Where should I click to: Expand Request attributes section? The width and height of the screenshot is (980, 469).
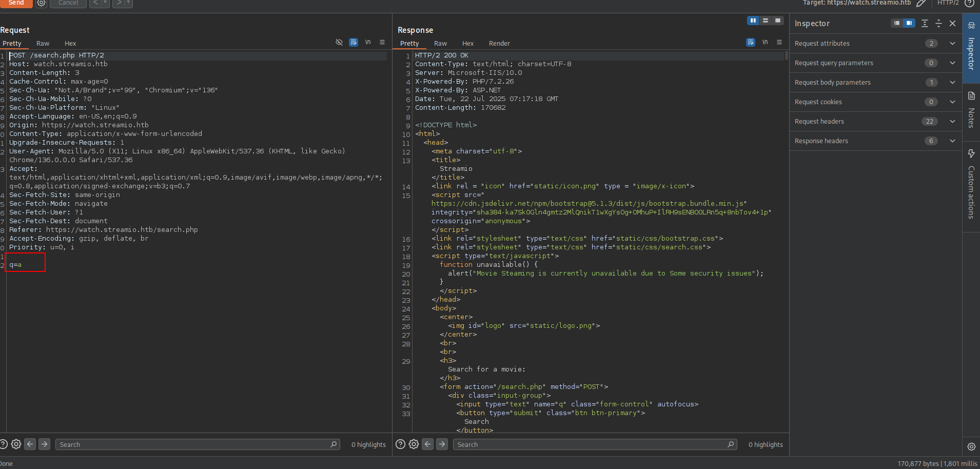click(x=875, y=44)
